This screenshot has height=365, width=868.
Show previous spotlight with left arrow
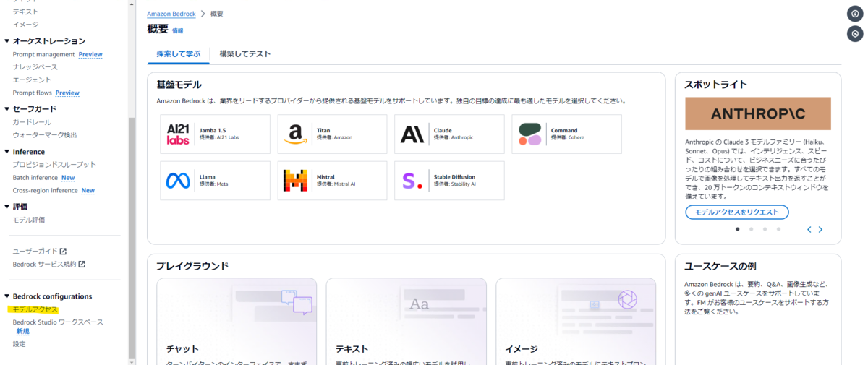click(x=809, y=229)
